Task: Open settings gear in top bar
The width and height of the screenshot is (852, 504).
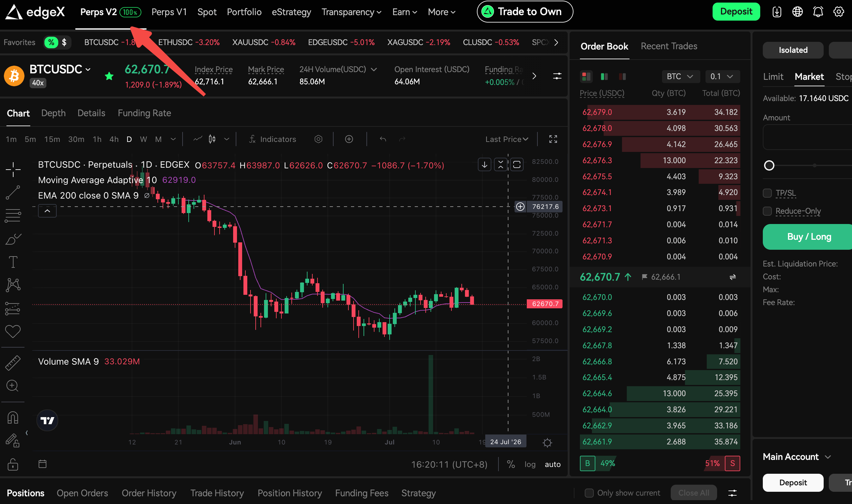Action: coord(838,12)
